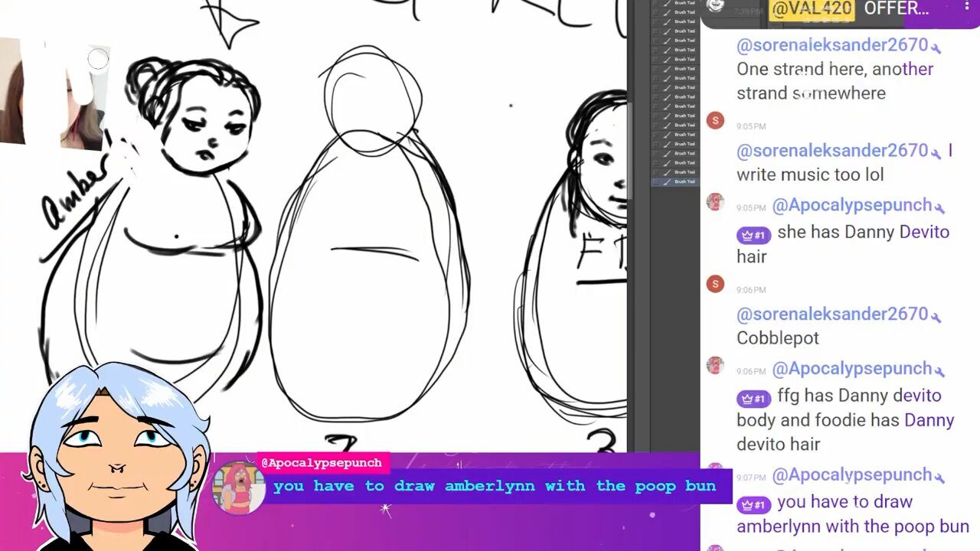Click the 9:07PM timestamp in chat

pyautogui.click(x=751, y=478)
